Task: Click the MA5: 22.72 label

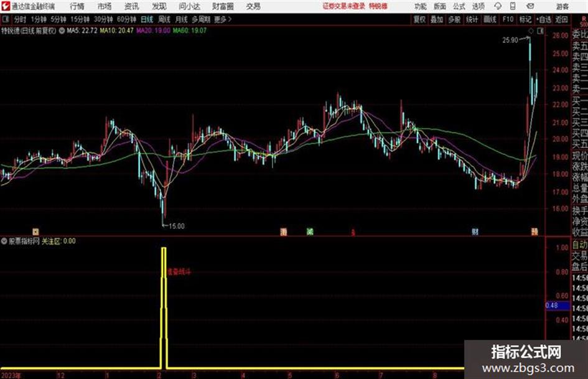Action: pos(82,30)
